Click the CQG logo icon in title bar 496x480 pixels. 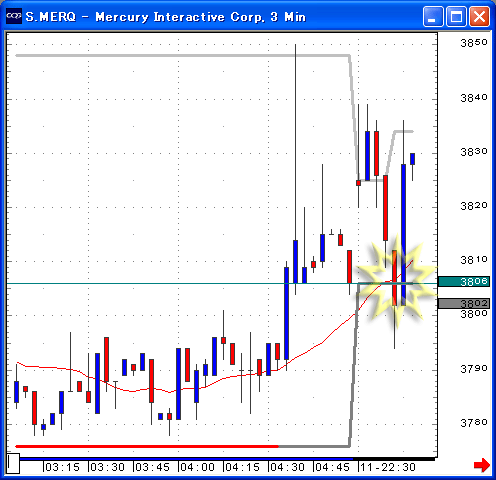point(14,16)
